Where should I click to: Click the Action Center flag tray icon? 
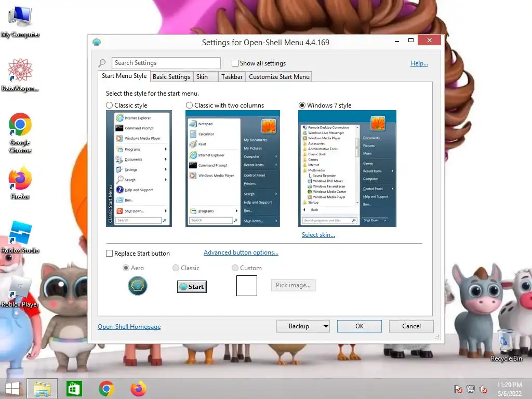click(458, 389)
